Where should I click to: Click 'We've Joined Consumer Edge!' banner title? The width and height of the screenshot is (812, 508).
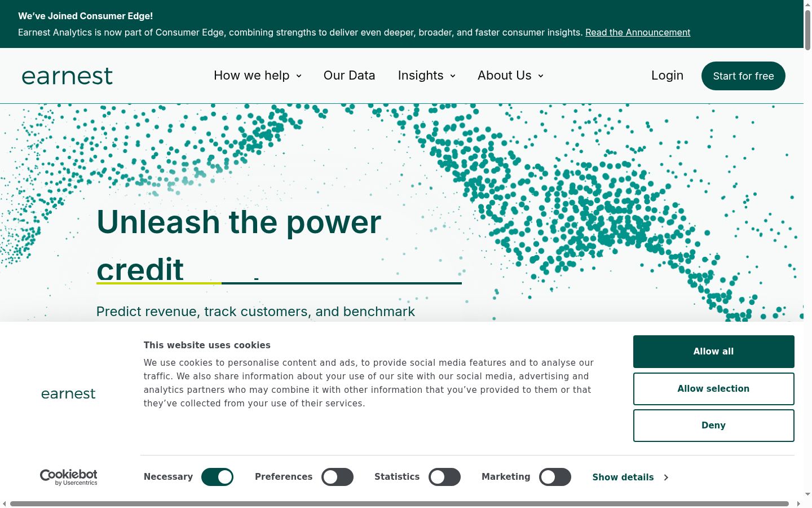click(x=85, y=16)
